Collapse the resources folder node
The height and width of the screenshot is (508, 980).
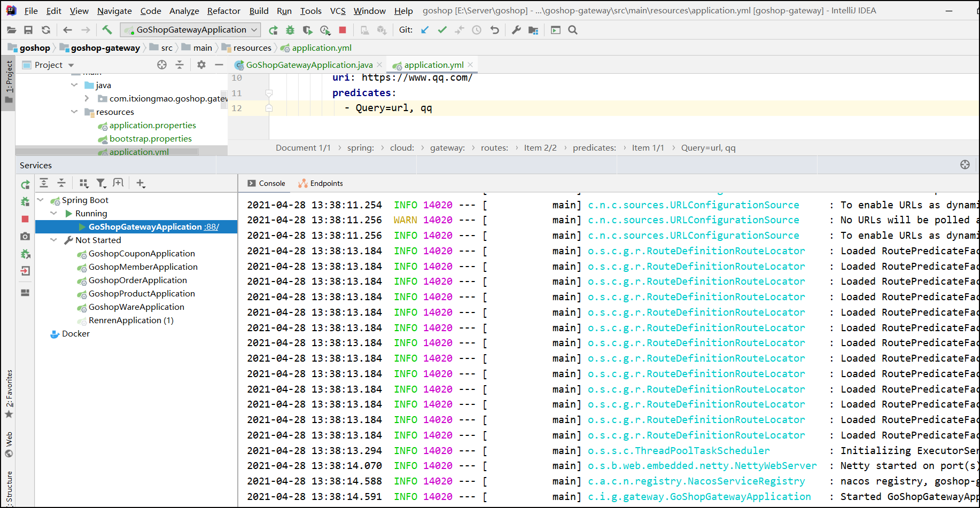coord(74,112)
